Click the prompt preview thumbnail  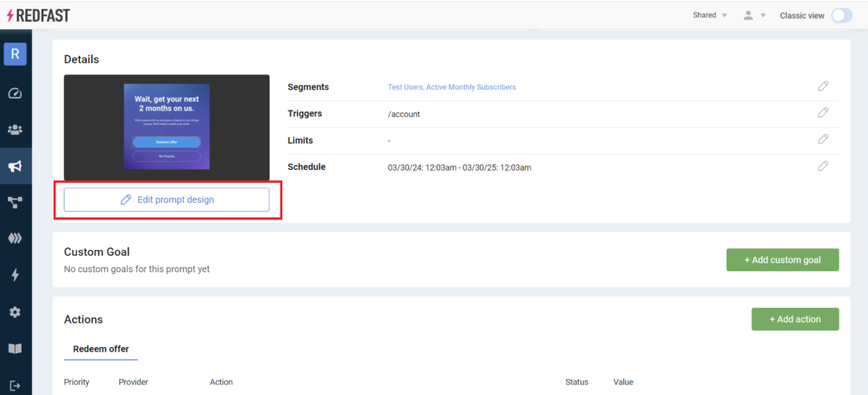[x=167, y=127]
